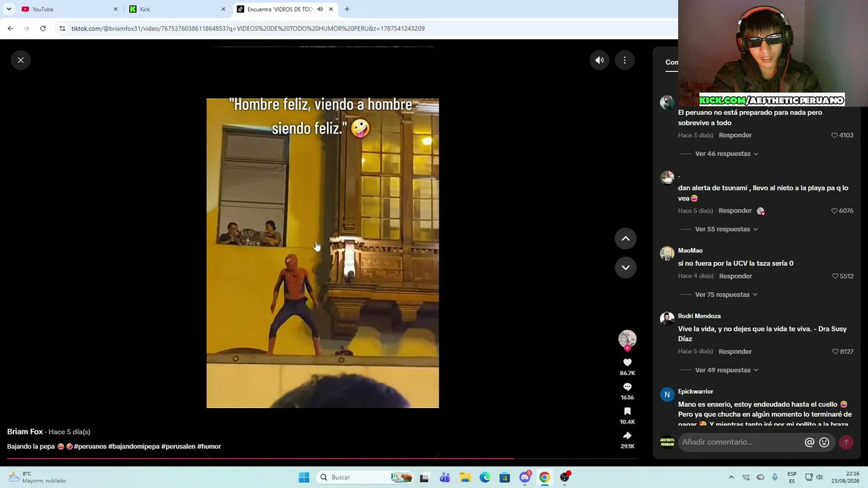Reply to MaoMao's comment
The image size is (868, 488).
point(735,277)
